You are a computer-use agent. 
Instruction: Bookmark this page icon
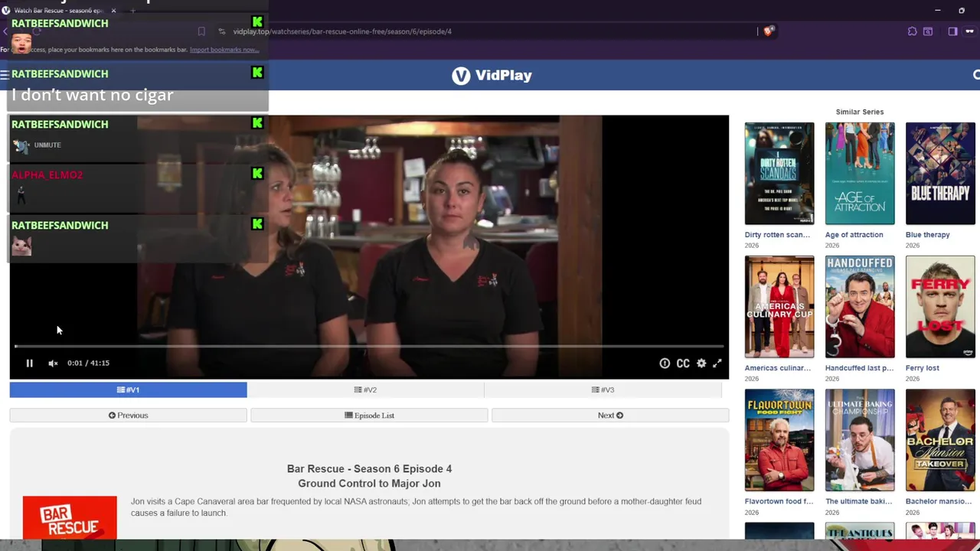(201, 31)
